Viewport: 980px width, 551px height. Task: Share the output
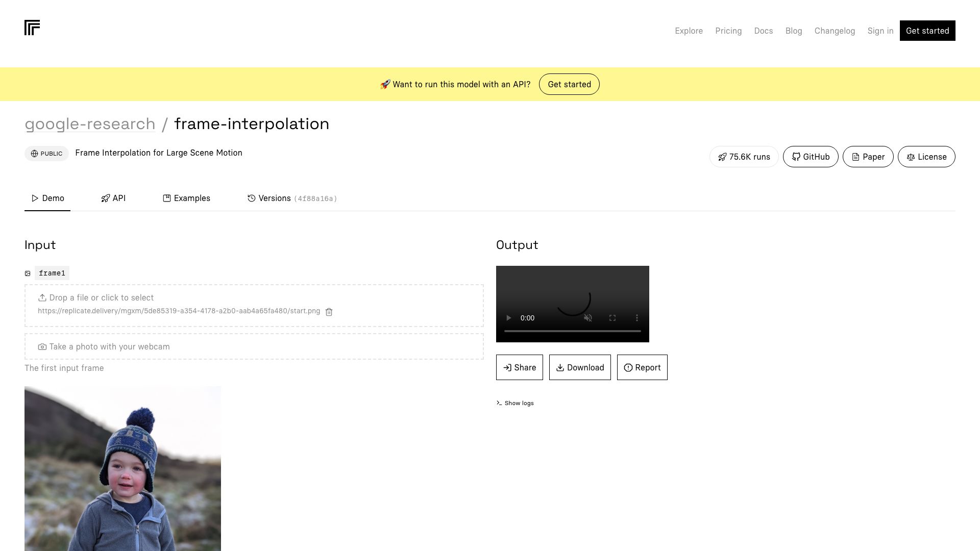click(x=519, y=367)
